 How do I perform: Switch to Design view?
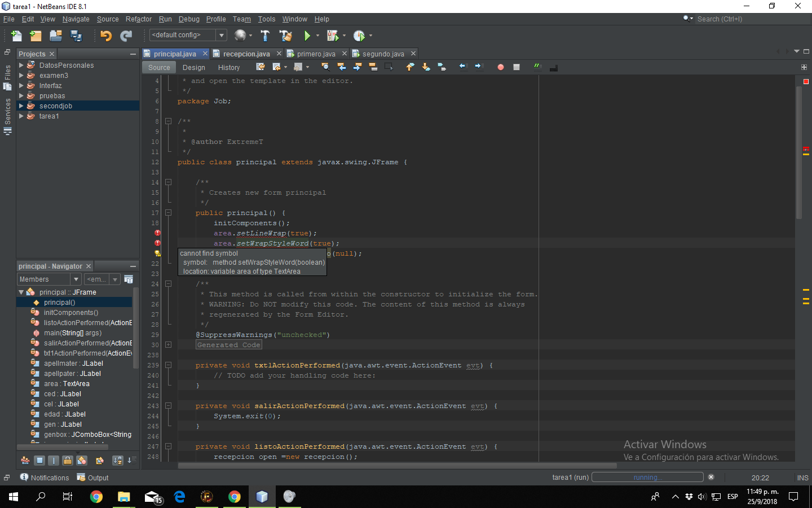[x=194, y=67]
